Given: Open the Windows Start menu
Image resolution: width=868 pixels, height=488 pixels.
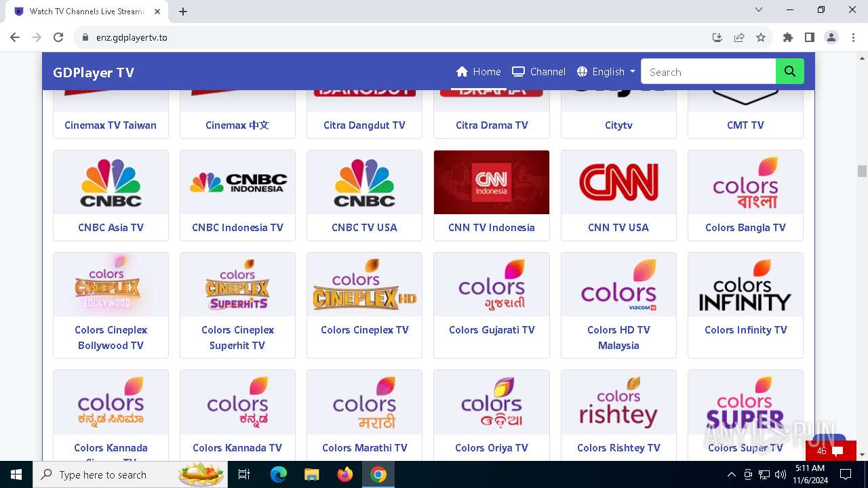Looking at the screenshot, I should (x=16, y=474).
